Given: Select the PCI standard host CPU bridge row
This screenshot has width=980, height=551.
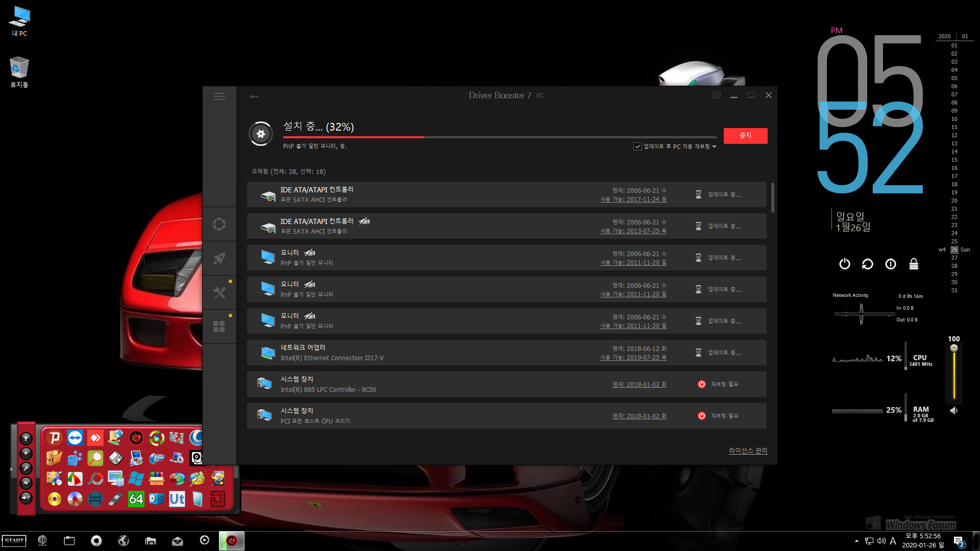Looking at the screenshot, I should [x=507, y=416].
